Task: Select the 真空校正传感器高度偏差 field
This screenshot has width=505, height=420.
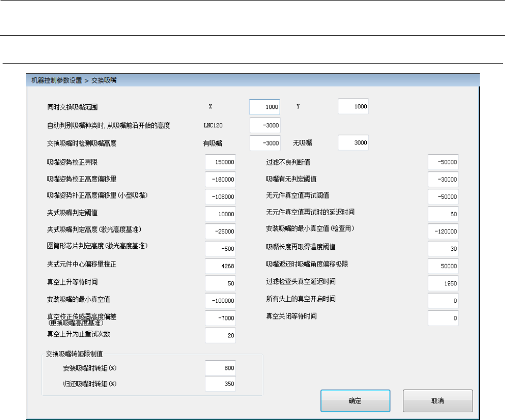Action: click(x=220, y=318)
